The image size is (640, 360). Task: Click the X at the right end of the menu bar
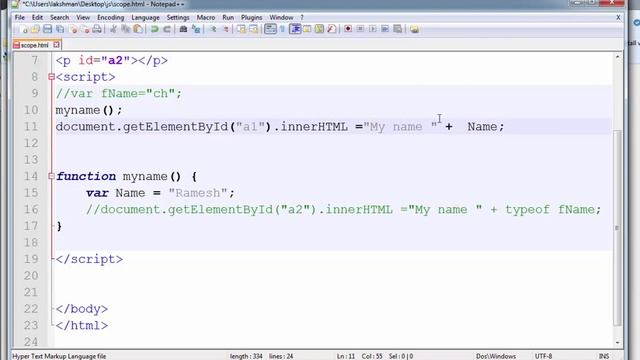(618, 18)
